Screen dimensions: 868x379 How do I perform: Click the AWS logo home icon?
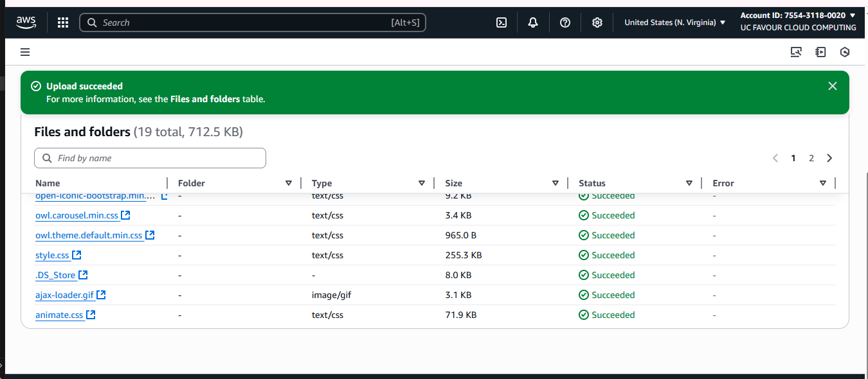[26, 22]
